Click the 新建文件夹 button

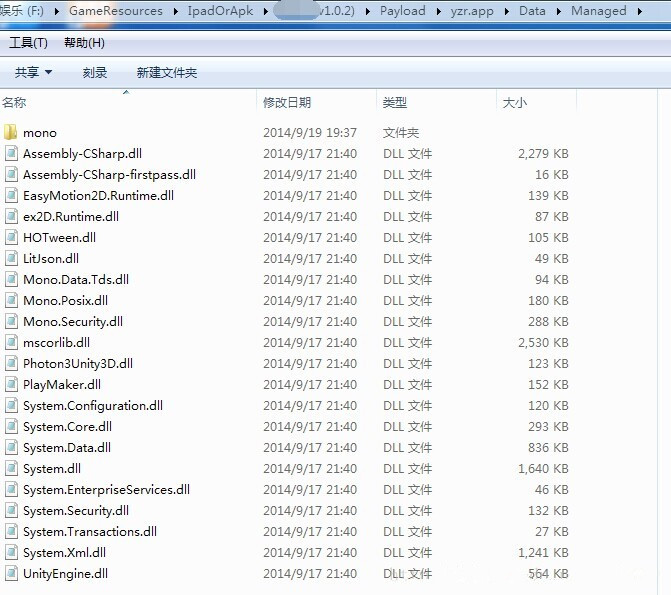(x=166, y=72)
